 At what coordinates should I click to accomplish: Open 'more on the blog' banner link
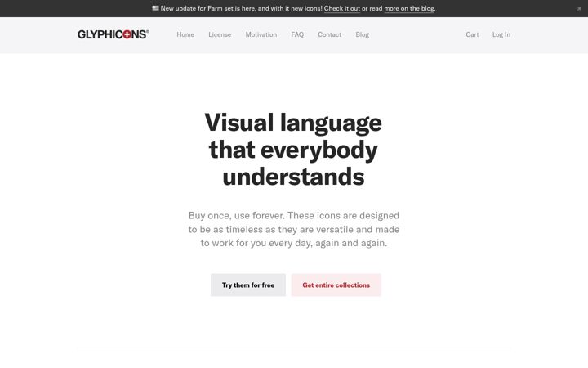coord(409,8)
